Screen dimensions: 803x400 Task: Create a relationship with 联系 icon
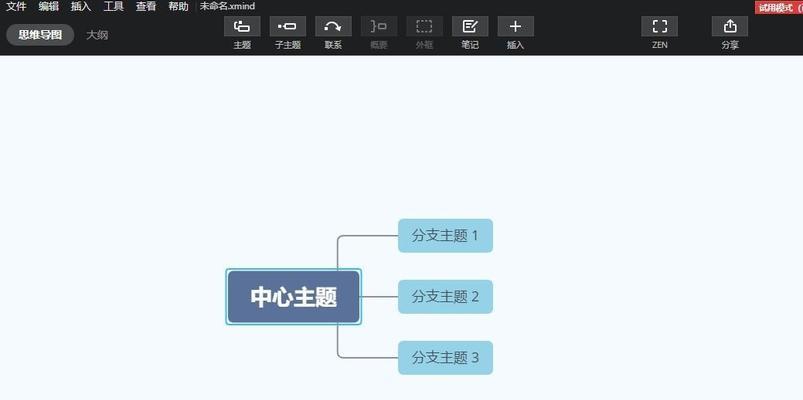[x=333, y=26]
